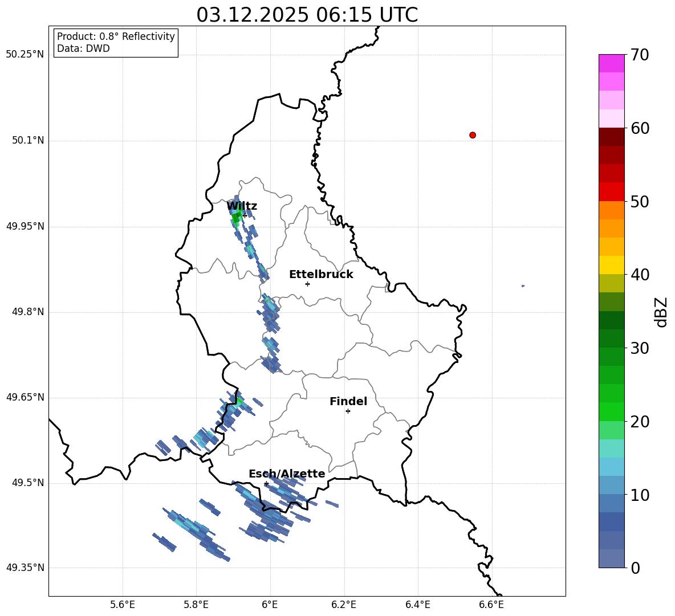Click the dark maroon colorbar segment below 60
Screen dimensions: 675x616
click(x=612, y=137)
